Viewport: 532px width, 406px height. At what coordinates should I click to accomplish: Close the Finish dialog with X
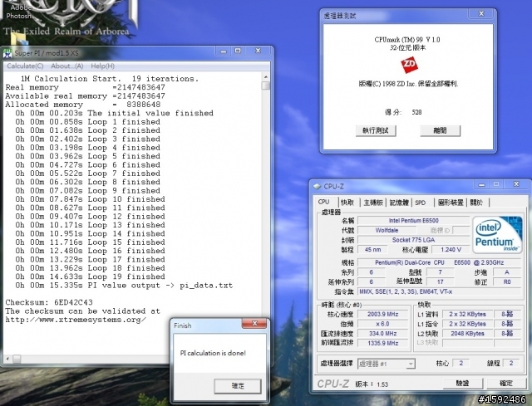point(254,324)
